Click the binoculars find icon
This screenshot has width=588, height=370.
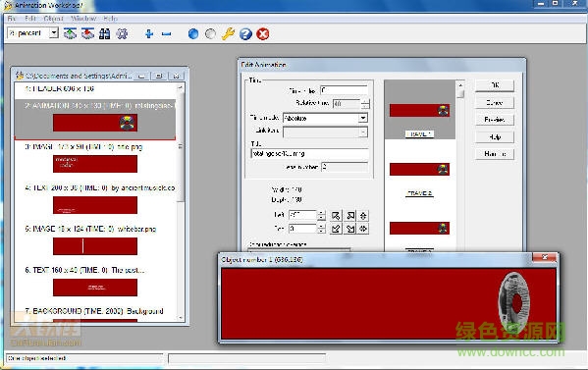105,33
